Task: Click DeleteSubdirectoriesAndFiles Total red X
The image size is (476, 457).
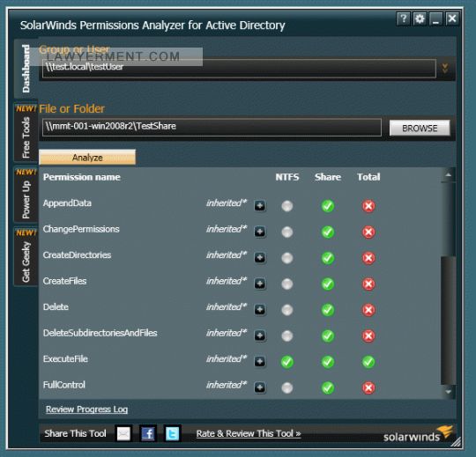Action: [368, 335]
